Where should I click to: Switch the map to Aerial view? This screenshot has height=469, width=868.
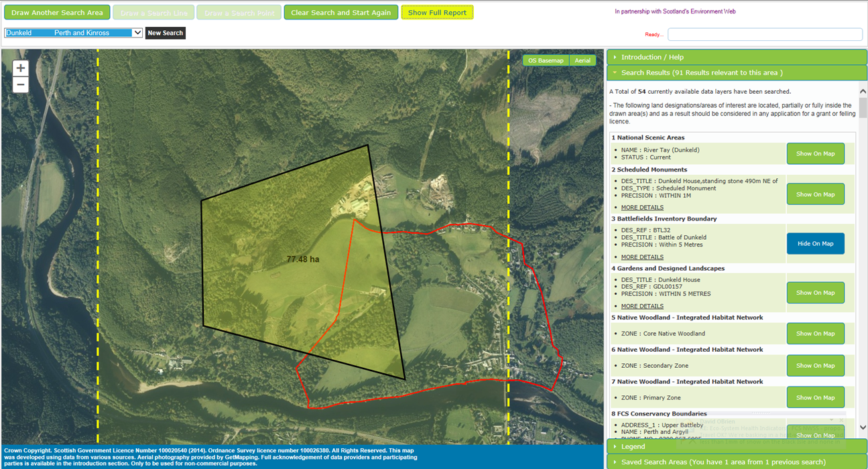click(x=582, y=60)
